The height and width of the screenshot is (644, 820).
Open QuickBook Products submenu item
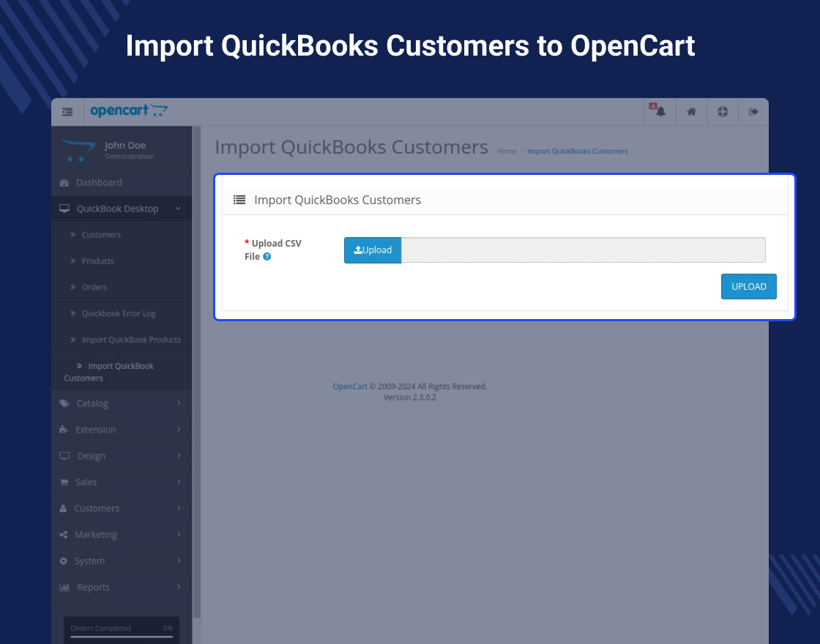click(122, 261)
